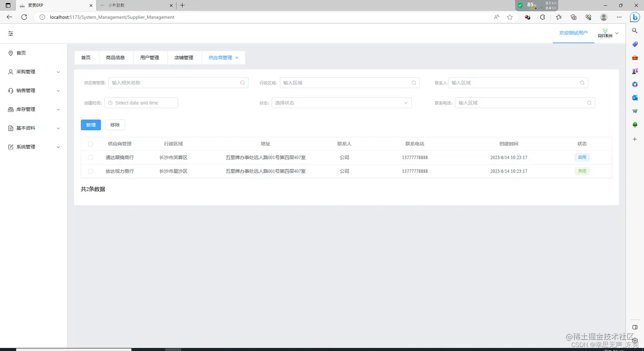This screenshot has height=351, width=644.
Task: Click the 移除 button
Action: coord(115,125)
